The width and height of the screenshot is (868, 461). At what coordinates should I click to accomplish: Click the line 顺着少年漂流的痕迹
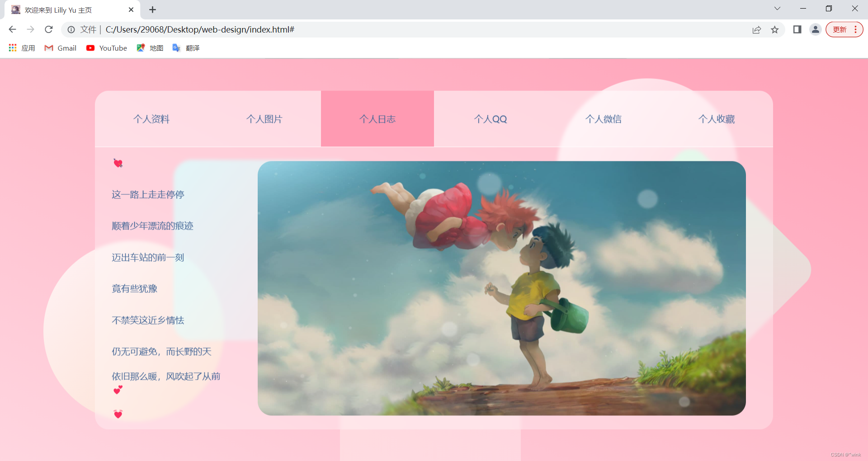point(152,226)
